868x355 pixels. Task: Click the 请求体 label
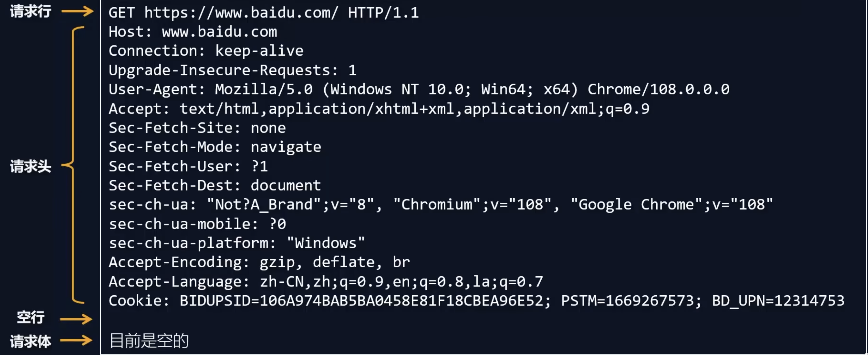31,341
